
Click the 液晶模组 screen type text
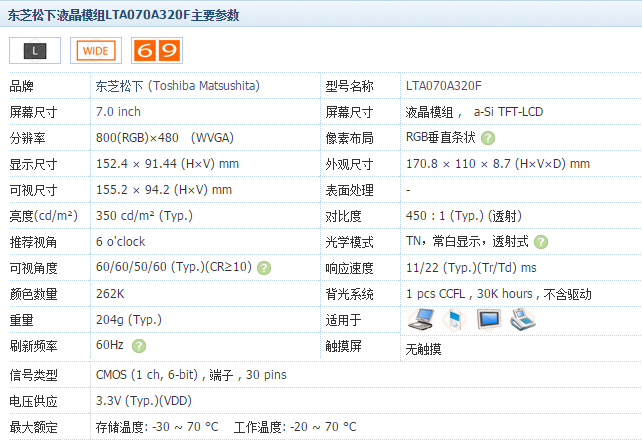(430, 112)
